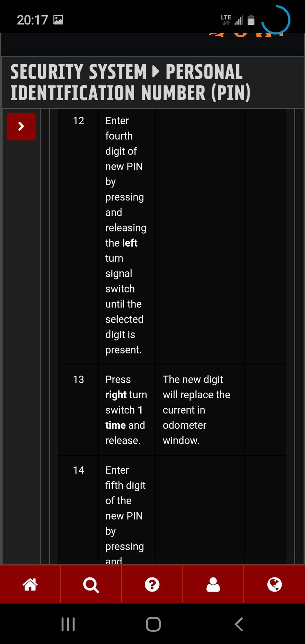Tap the LTE signal indicator

[226, 20]
